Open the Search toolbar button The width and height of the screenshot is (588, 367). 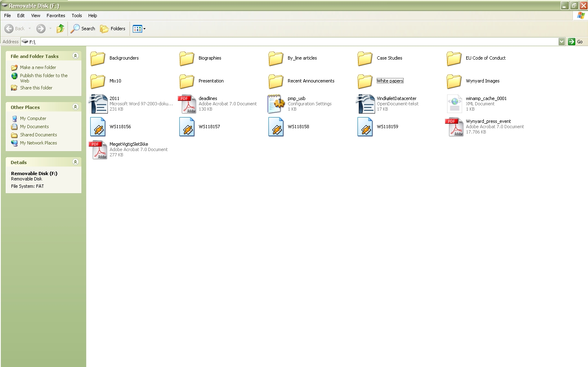coord(83,29)
